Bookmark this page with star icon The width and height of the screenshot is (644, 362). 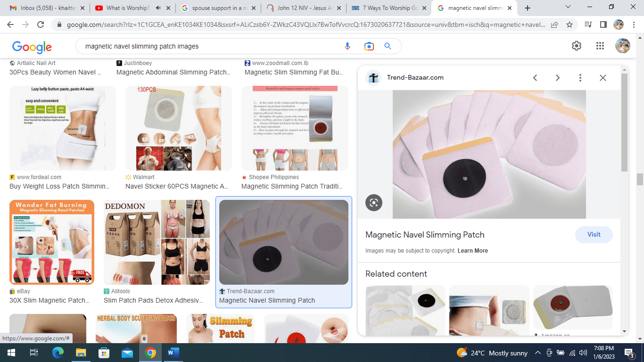coord(570,25)
